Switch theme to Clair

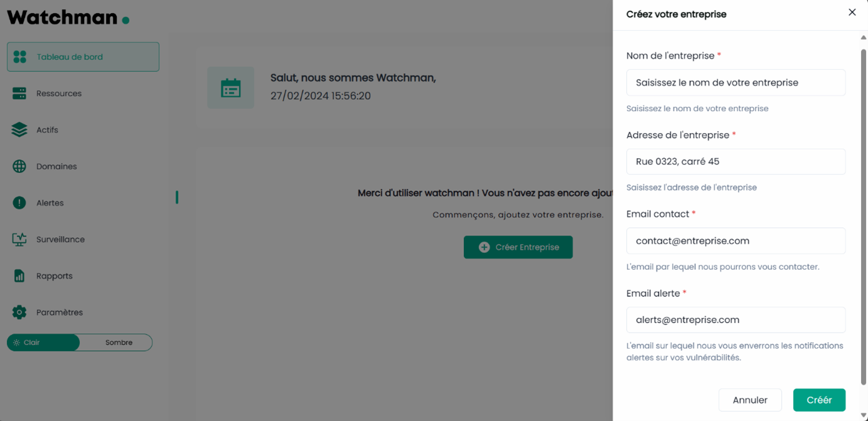click(x=43, y=343)
